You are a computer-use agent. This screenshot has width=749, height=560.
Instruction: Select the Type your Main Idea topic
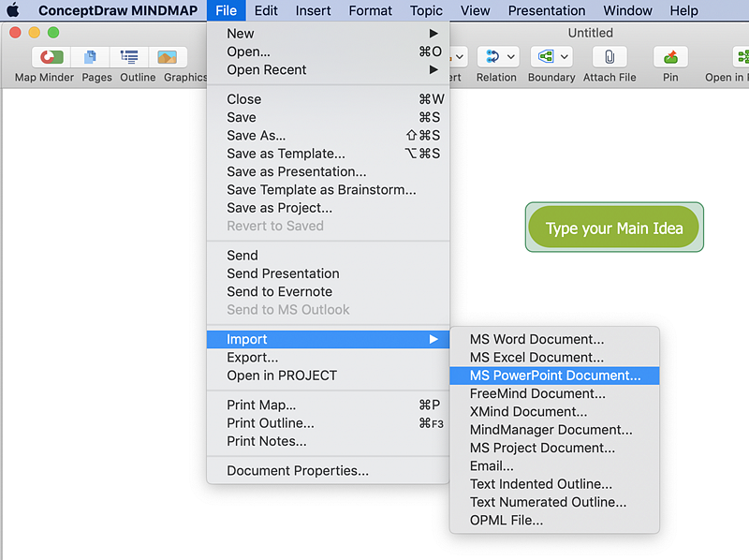[x=614, y=228]
